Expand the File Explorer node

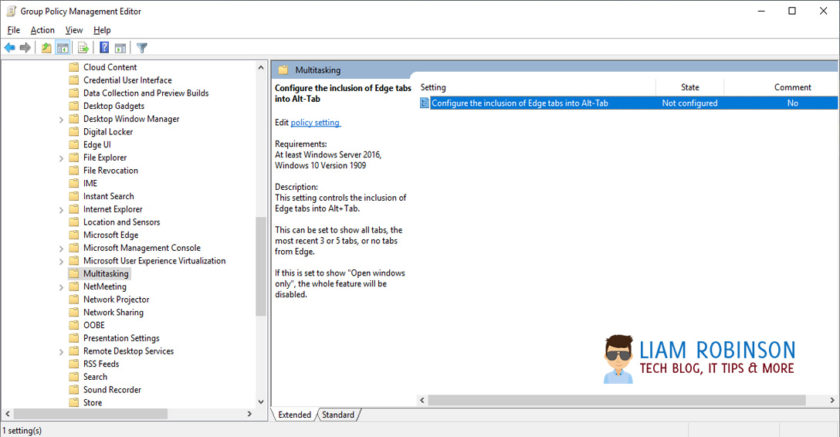click(61, 158)
